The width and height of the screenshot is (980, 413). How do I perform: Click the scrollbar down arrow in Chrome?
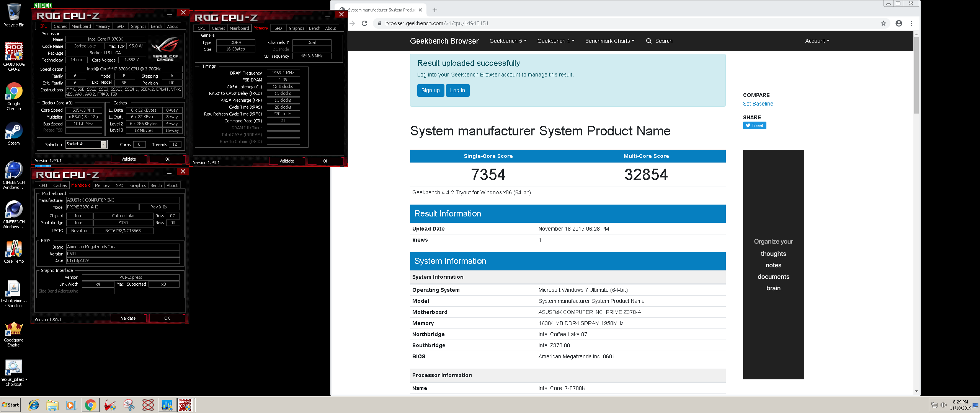[x=916, y=391]
